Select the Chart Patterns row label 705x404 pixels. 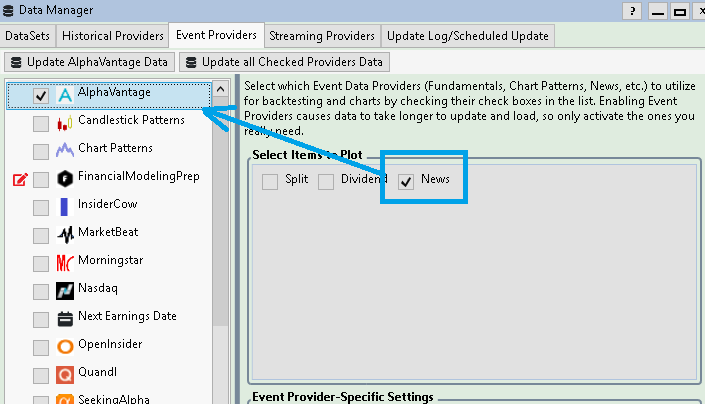[116, 148]
